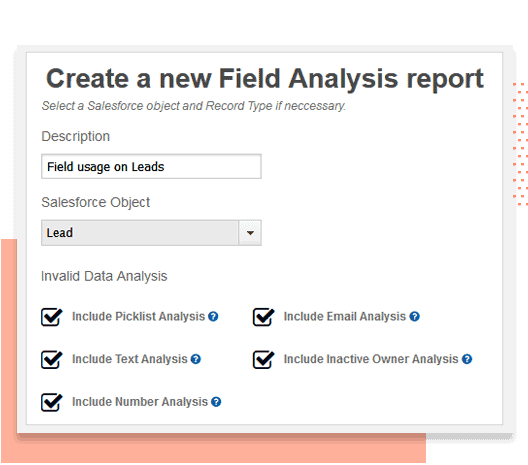Click the Include Email Analysis label text
The width and height of the screenshot is (528, 465).
coord(344,317)
